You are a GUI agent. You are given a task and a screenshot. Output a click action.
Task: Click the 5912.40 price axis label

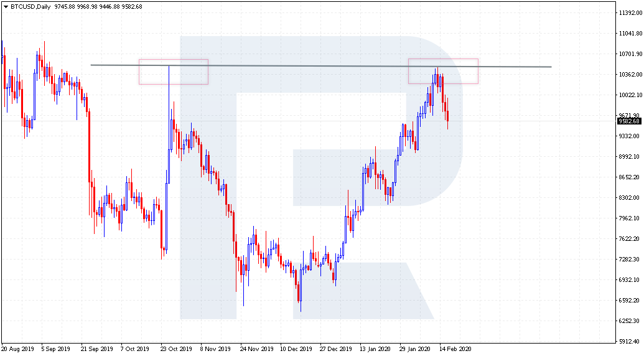[629, 341]
